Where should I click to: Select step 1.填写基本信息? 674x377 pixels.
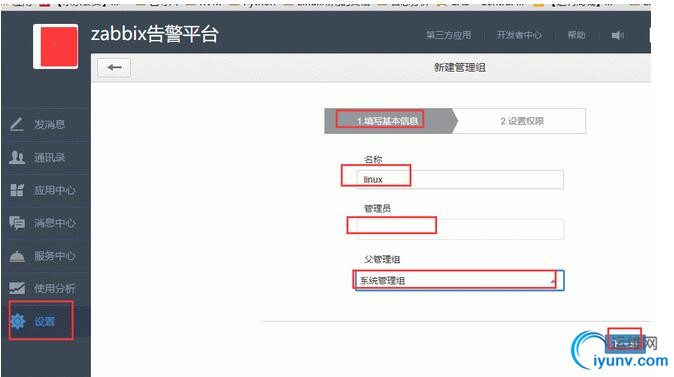click(389, 121)
